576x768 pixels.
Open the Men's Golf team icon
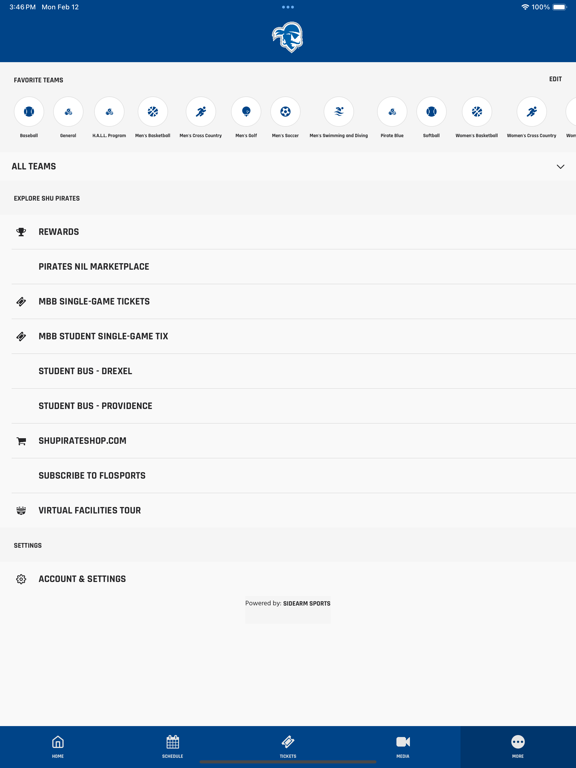246,112
